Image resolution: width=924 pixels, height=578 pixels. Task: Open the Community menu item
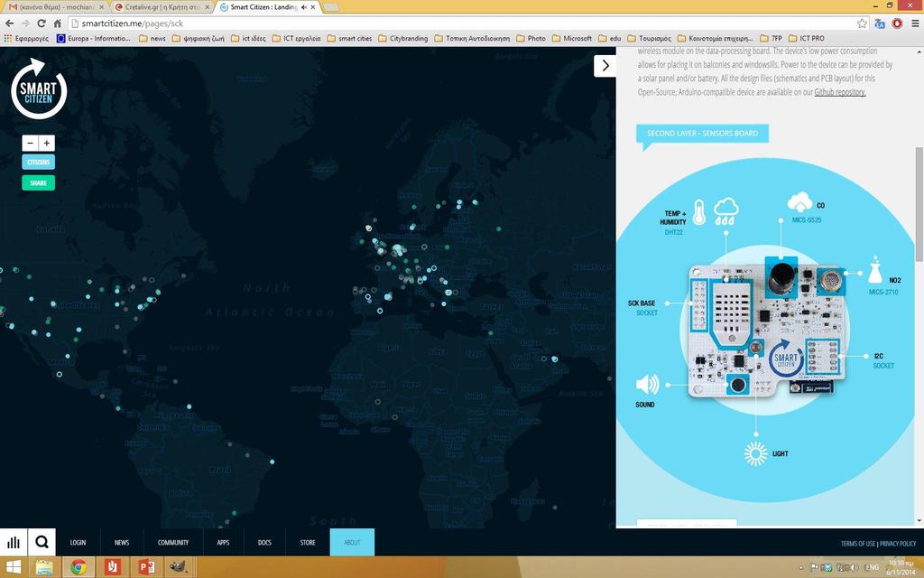tap(173, 542)
